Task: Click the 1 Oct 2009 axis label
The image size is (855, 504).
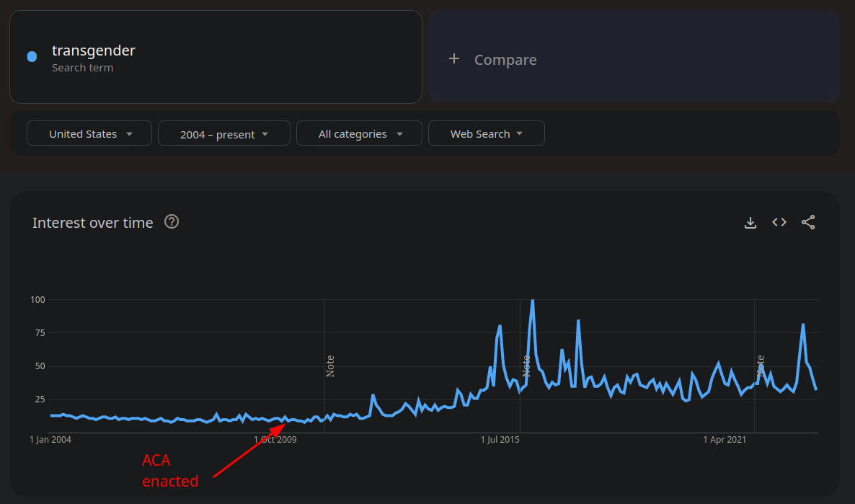Action: [x=275, y=439]
